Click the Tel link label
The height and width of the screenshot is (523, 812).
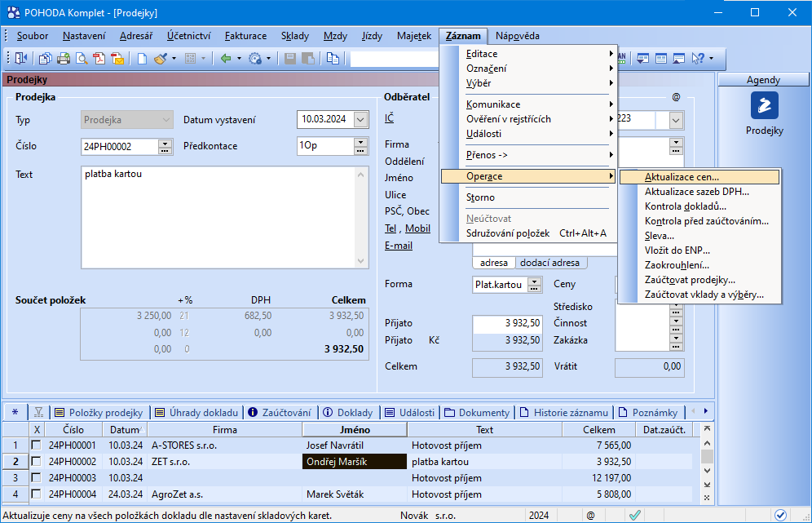(x=391, y=228)
